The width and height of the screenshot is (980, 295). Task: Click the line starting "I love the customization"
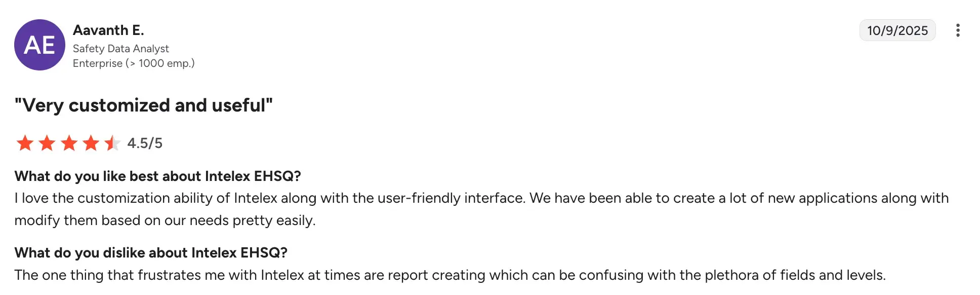(481, 198)
